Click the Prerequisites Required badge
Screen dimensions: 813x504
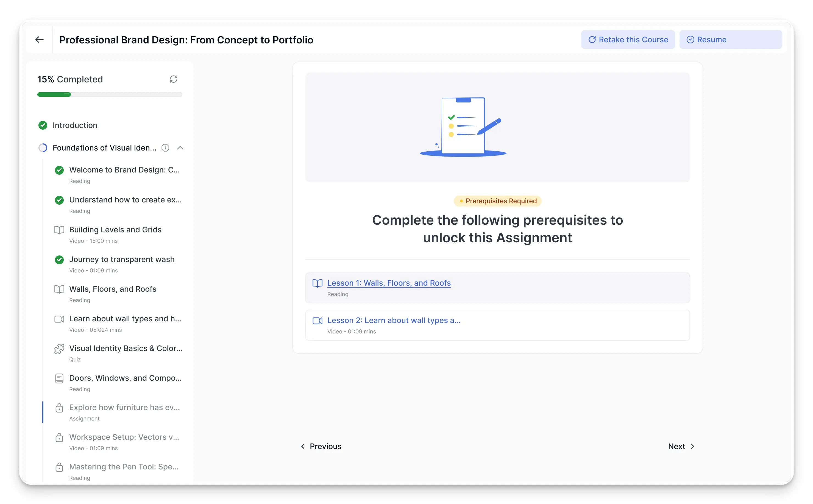pos(497,201)
